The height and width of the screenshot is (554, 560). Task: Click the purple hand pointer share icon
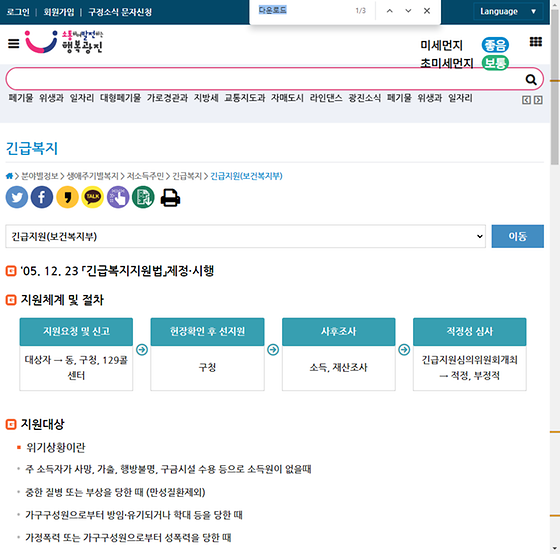click(118, 197)
